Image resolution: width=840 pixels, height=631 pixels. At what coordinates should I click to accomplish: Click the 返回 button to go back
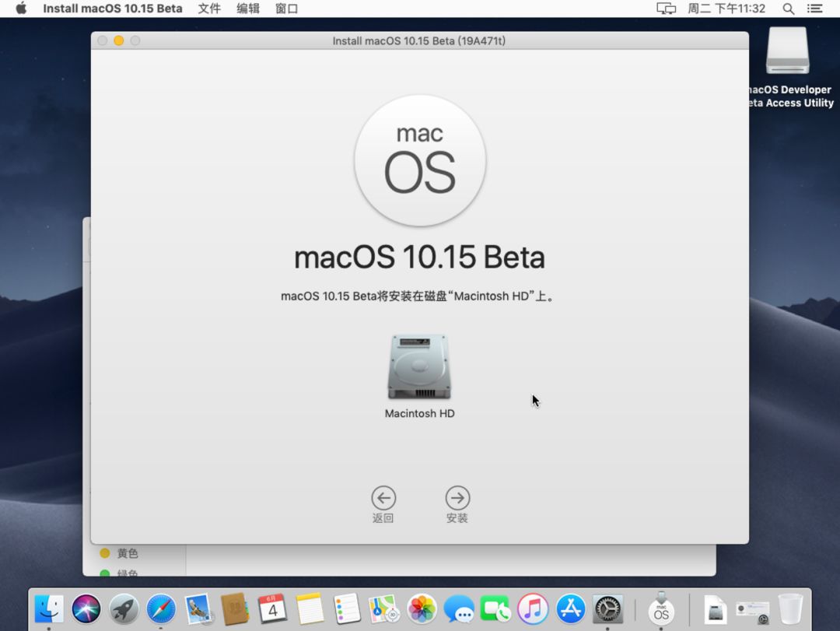click(383, 498)
